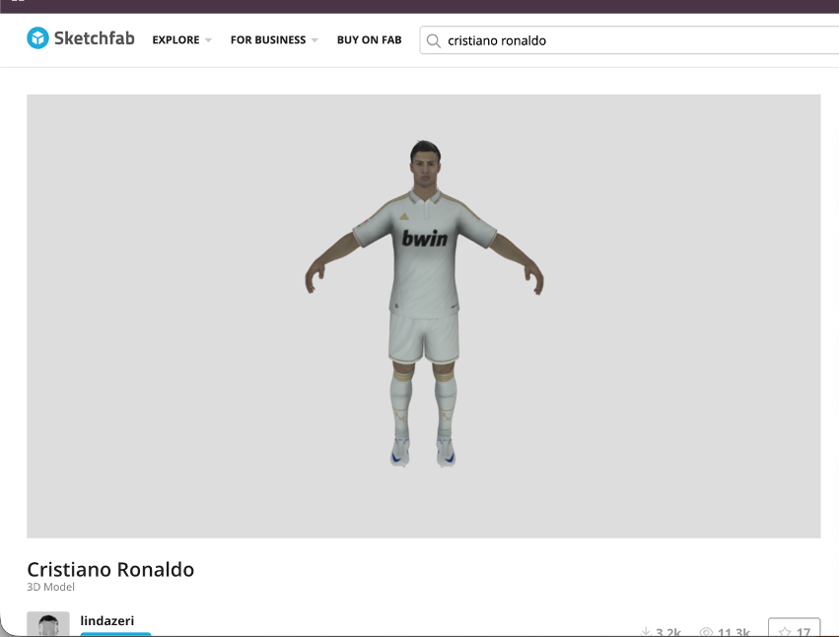840x637 pixels.
Task: Click the views eye icon
Action: coord(706,632)
